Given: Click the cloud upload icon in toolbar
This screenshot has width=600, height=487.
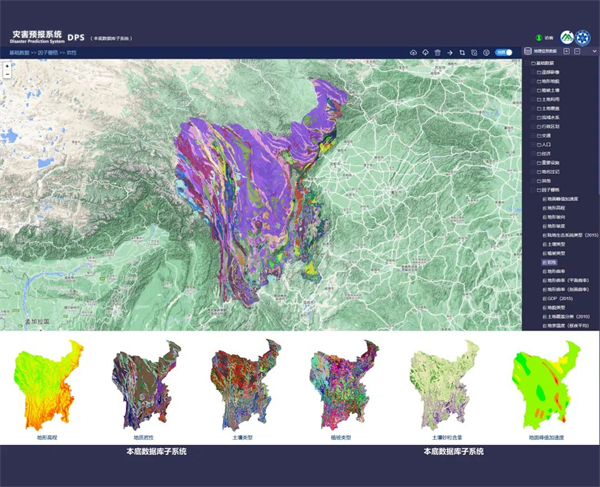Looking at the screenshot, I should [x=414, y=52].
